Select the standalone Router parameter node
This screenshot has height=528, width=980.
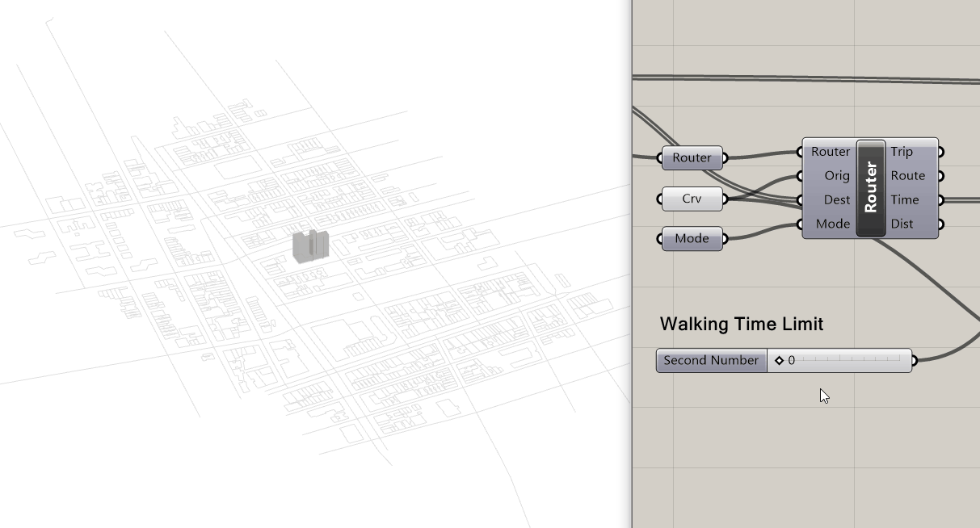pyautogui.click(x=692, y=157)
